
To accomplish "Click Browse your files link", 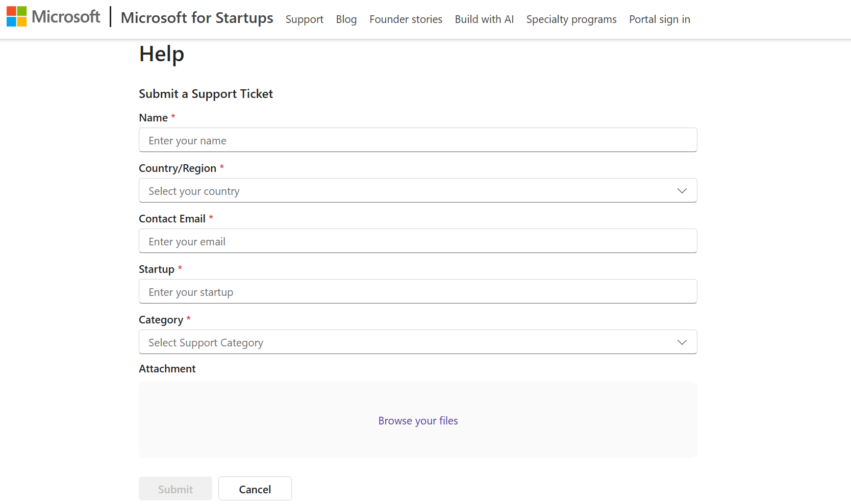I will [418, 421].
